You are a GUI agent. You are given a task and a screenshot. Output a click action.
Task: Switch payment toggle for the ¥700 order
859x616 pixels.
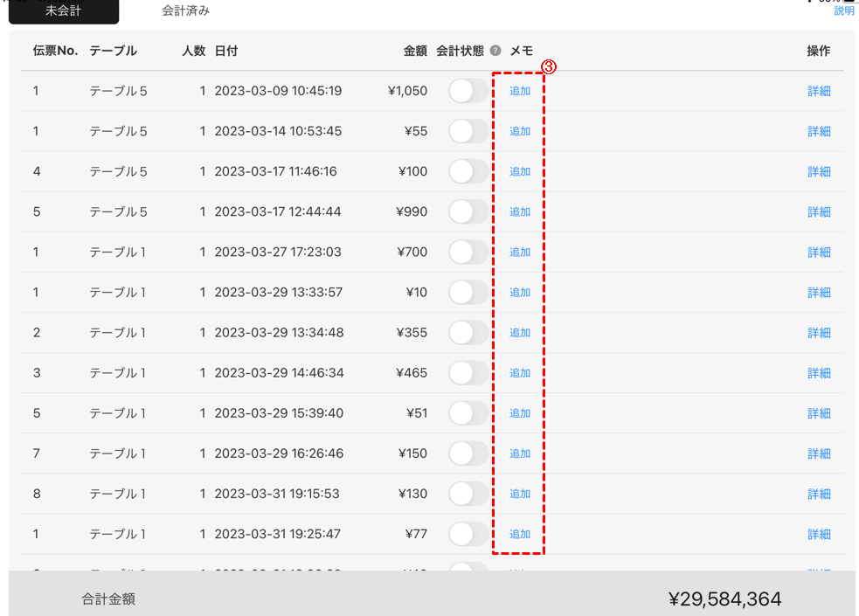468,252
